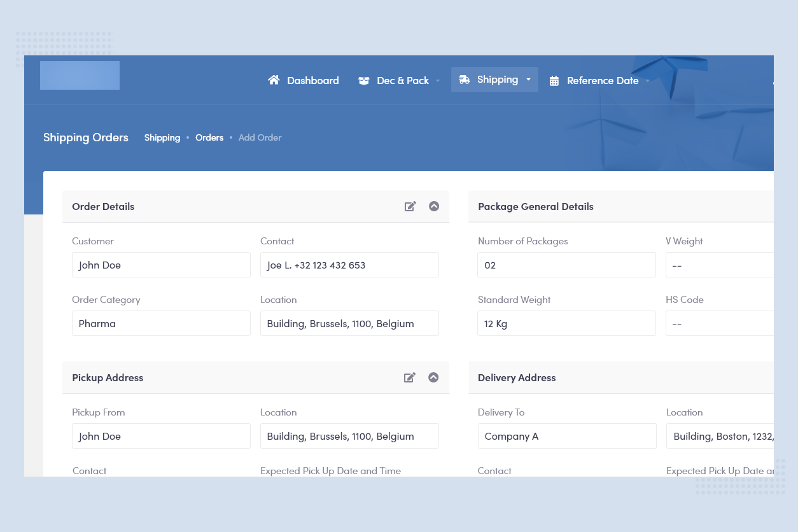This screenshot has height=532, width=798.
Task: Collapse the Order Details panel
Action: (x=434, y=206)
